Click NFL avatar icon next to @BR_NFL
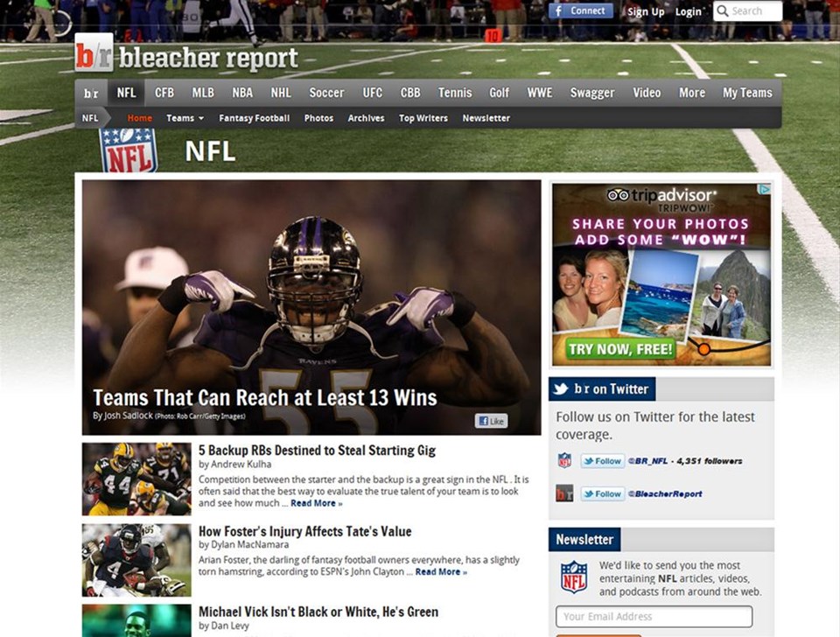Image resolution: width=840 pixels, height=637 pixels. click(564, 461)
